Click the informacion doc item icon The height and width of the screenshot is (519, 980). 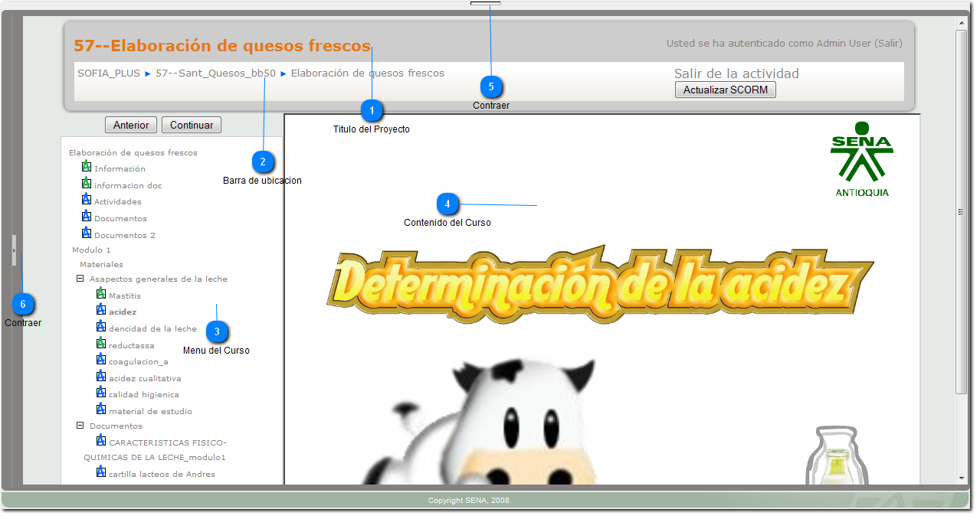coord(87,183)
